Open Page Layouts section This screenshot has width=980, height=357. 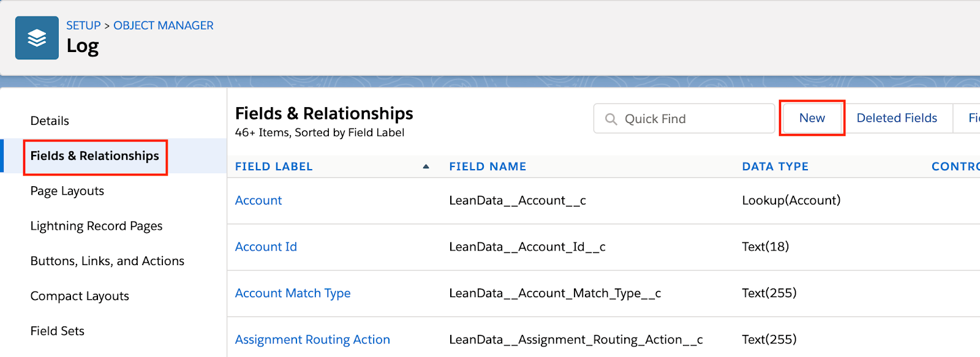(x=67, y=191)
